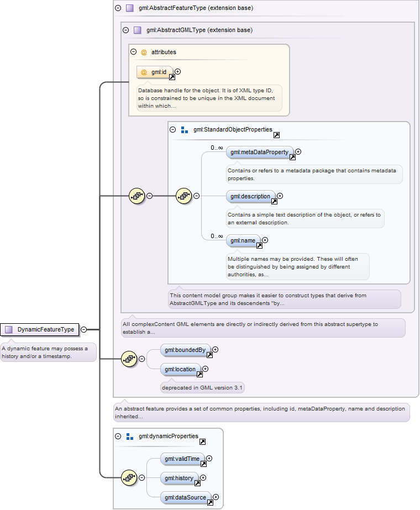Expand gml:dataSource element plus button
The width and height of the screenshot is (420, 510).
click(x=216, y=497)
